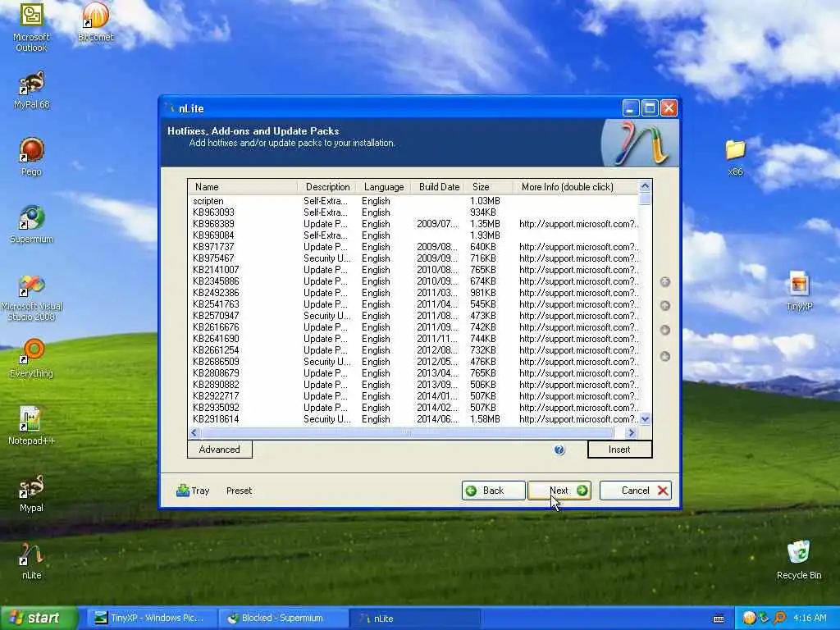Click the horizontal scrollbar thumb
This screenshot has height=630, width=840.
(407, 432)
